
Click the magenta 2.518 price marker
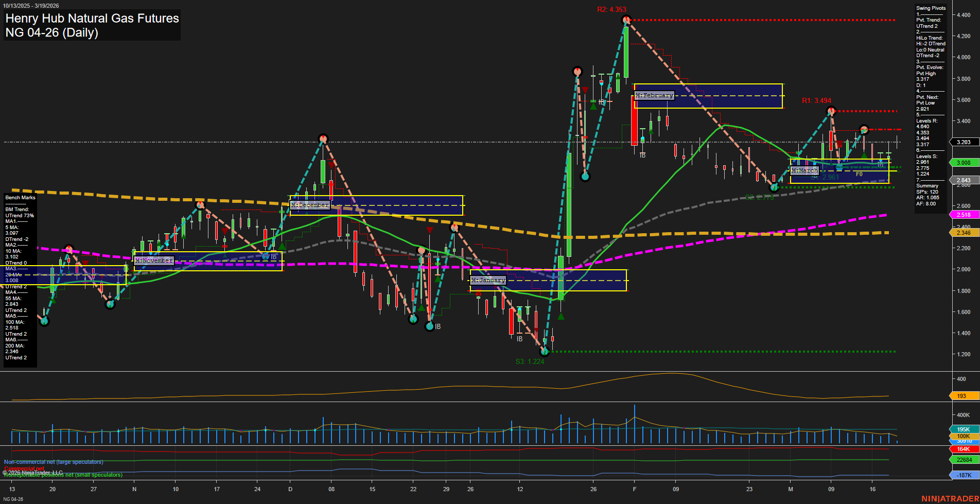965,215
